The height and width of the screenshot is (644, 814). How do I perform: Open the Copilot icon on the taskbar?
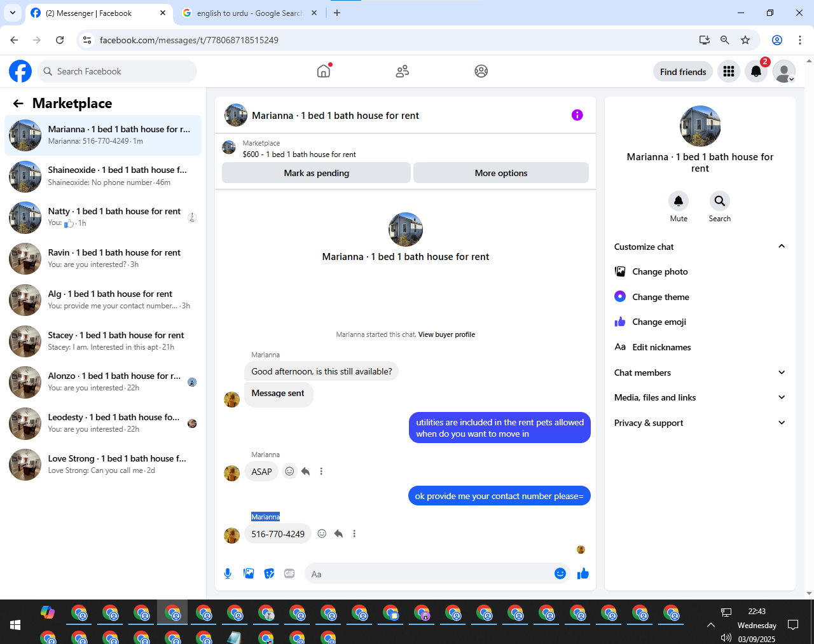(48, 612)
